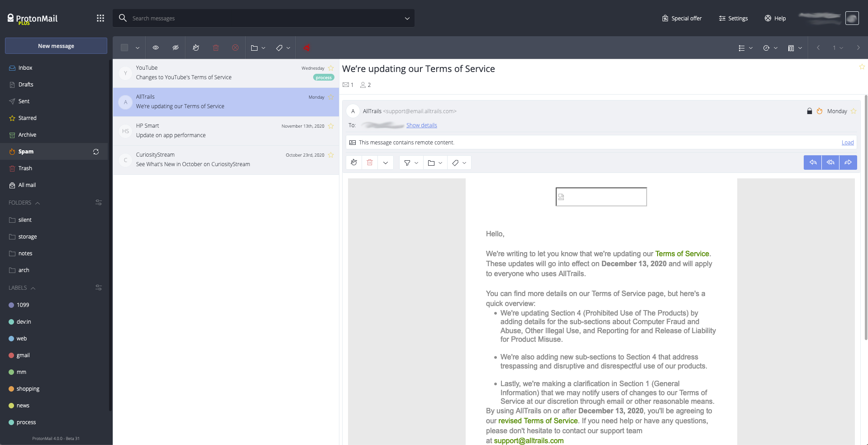Refresh the Spam folder
Viewport: 868px width, 445px height.
[x=95, y=152]
